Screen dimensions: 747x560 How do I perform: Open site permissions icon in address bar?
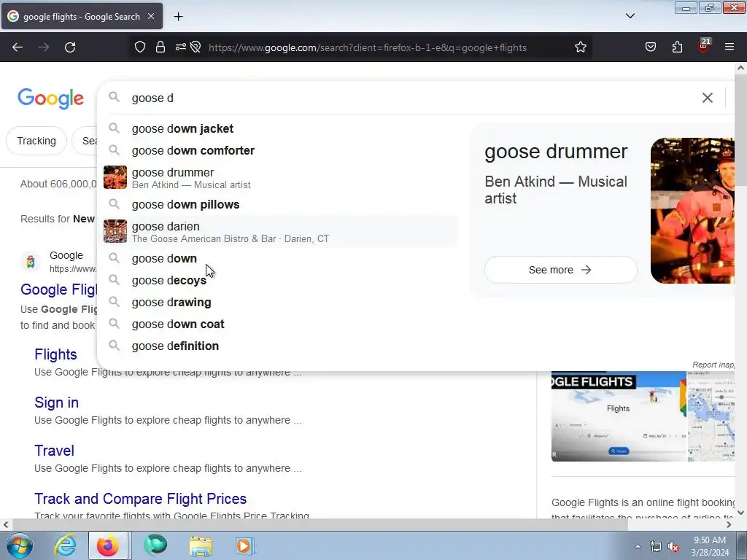[181, 47]
